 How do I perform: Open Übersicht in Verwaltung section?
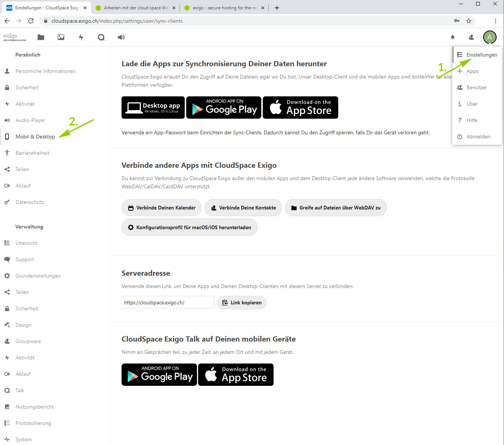tap(55, 243)
